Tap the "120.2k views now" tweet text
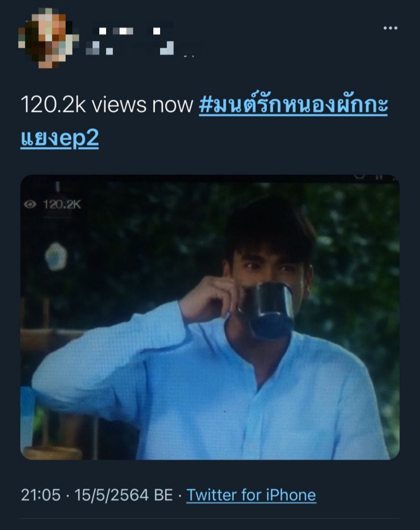 pos(107,106)
